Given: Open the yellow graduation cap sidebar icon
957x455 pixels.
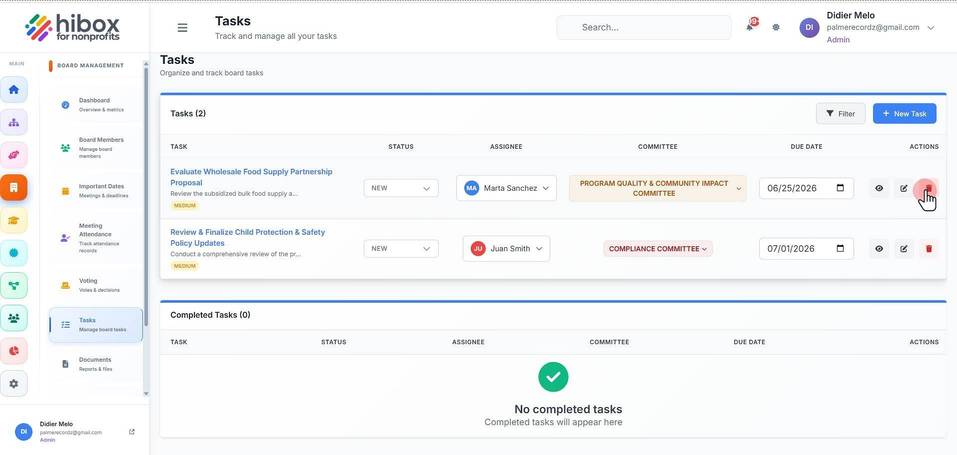Looking at the screenshot, I should [13, 220].
